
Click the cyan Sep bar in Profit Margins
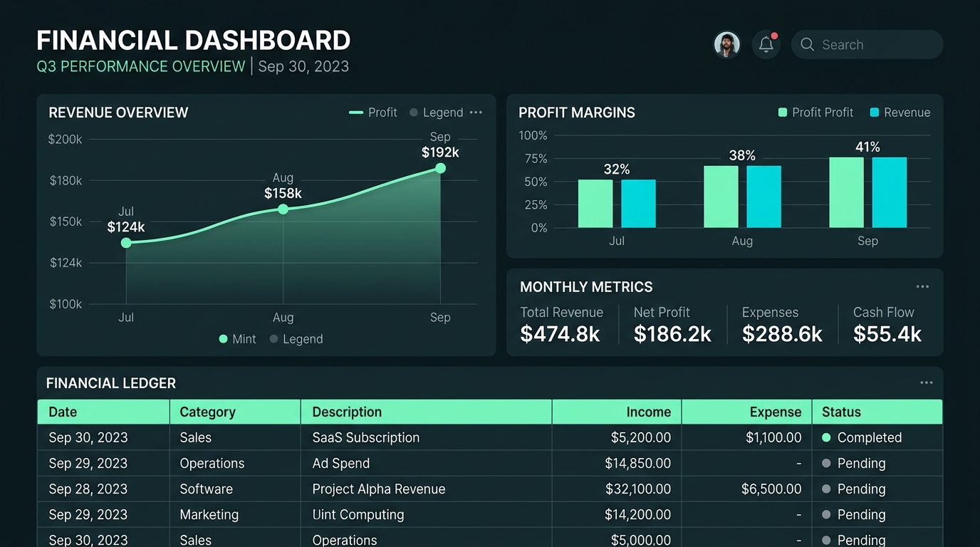(x=890, y=192)
